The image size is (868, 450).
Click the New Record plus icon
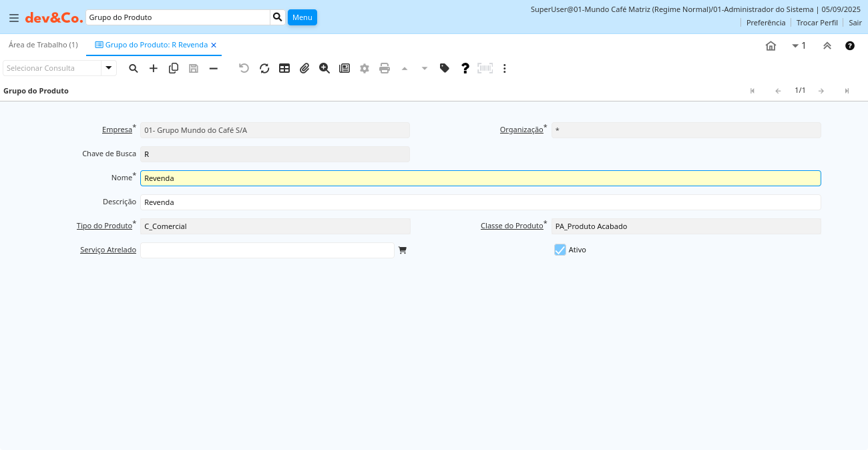coord(154,68)
